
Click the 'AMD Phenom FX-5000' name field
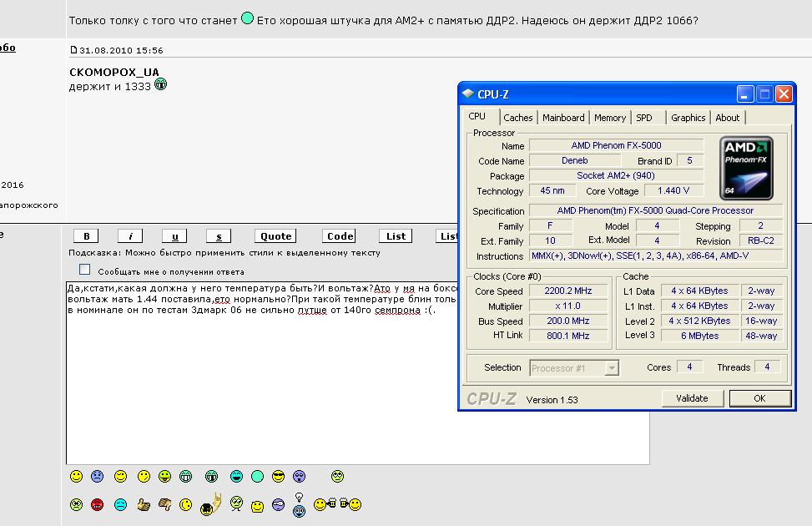(616, 145)
